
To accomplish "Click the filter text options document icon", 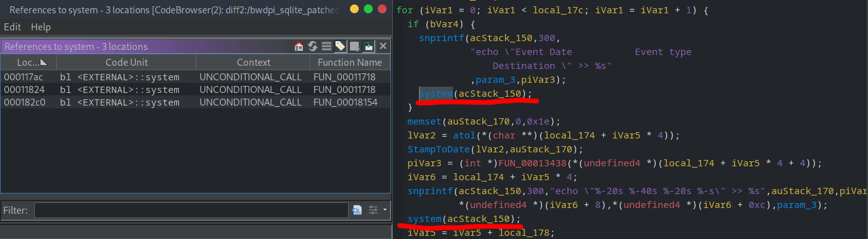I will tap(357, 210).
